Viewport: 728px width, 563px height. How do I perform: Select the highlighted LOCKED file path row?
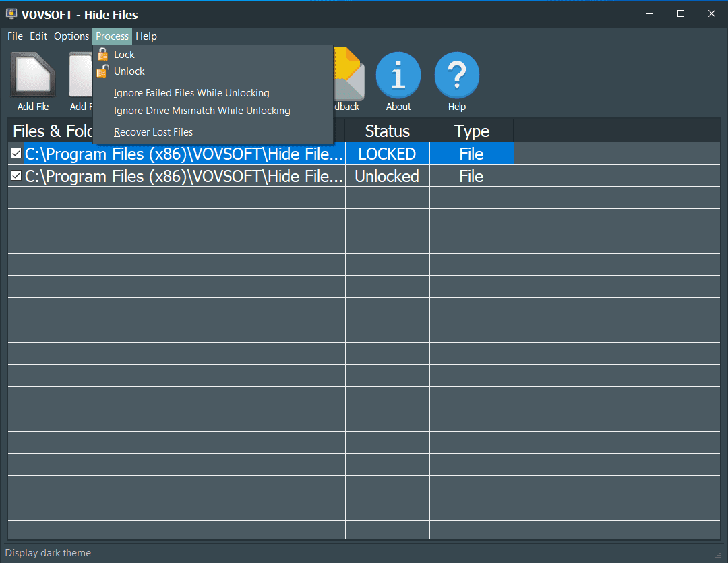tap(183, 154)
